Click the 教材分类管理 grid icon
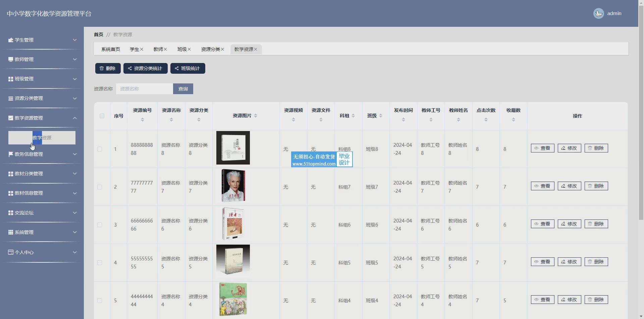This screenshot has height=319, width=644. (x=11, y=174)
